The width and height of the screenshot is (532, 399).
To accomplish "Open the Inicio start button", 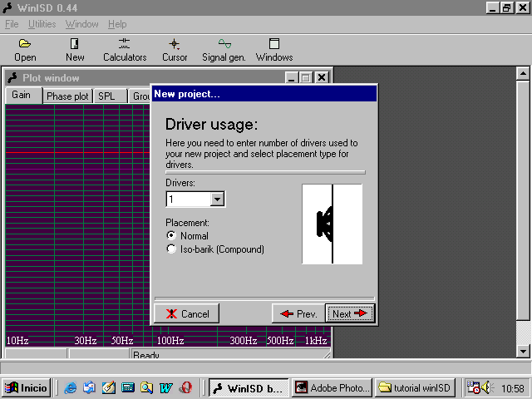I will click(x=27, y=387).
